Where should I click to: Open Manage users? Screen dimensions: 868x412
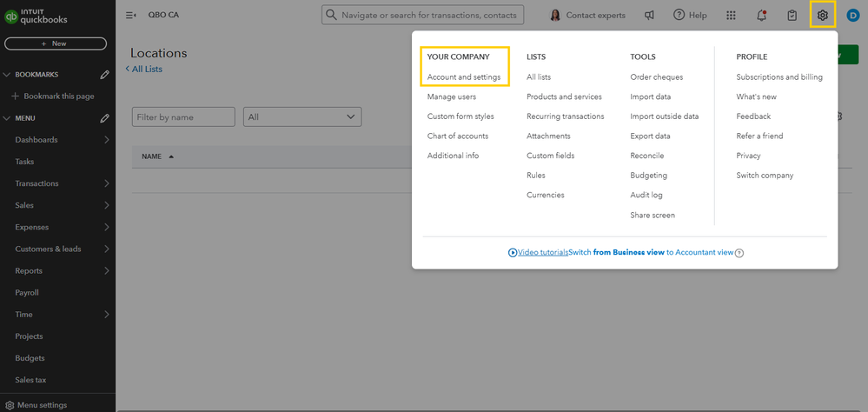coord(451,96)
